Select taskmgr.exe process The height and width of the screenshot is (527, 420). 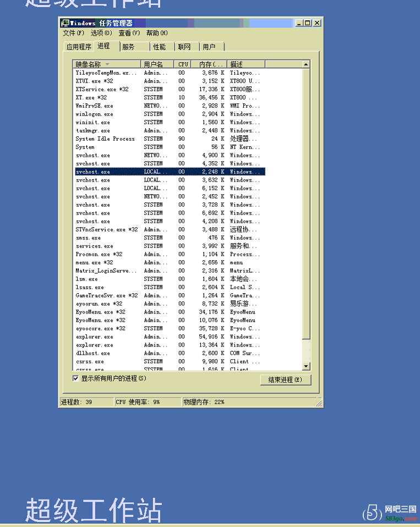[x=170, y=130]
